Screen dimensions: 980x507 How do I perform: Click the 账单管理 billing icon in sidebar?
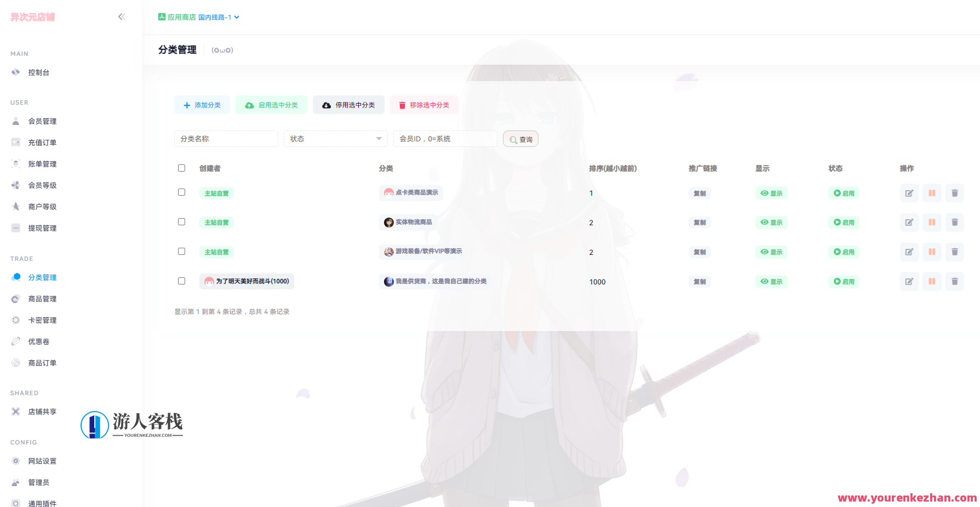coord(15,163)
